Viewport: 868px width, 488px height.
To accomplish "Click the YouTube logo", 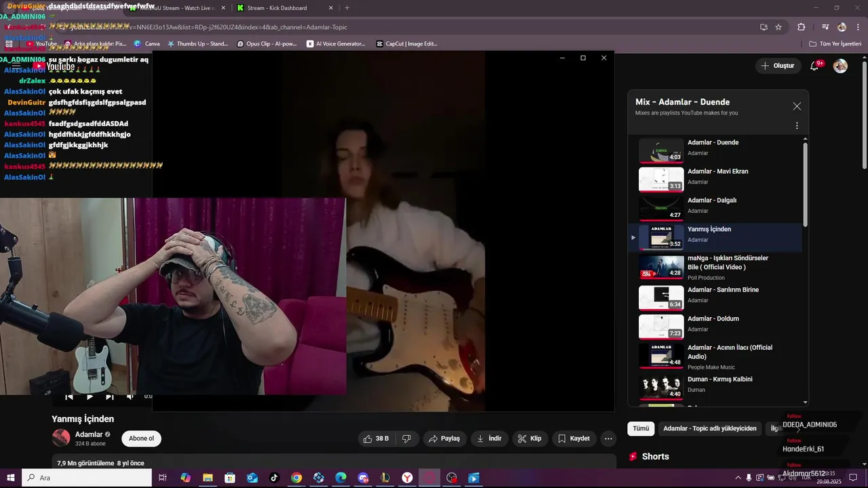I will pyautogui.click(x=55, y=66).
